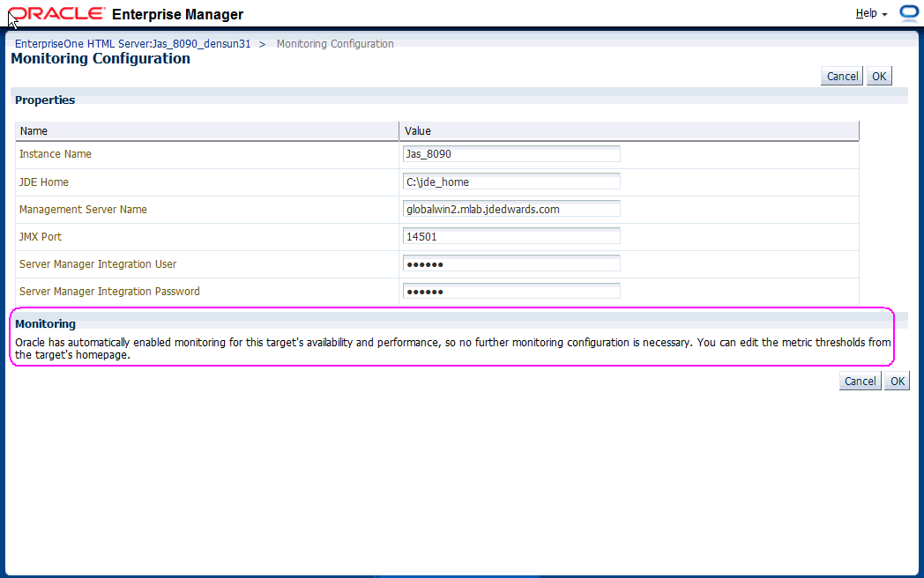Click the Monitoring section header
The height and width of the screenshot is (578, 924).
click(45, 323)
